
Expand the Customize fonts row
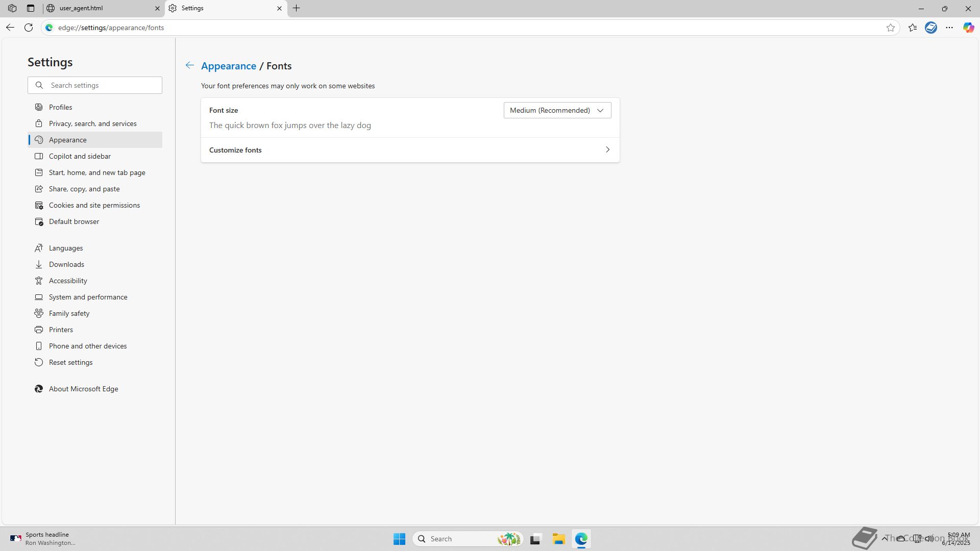click(x=410, y=150)
